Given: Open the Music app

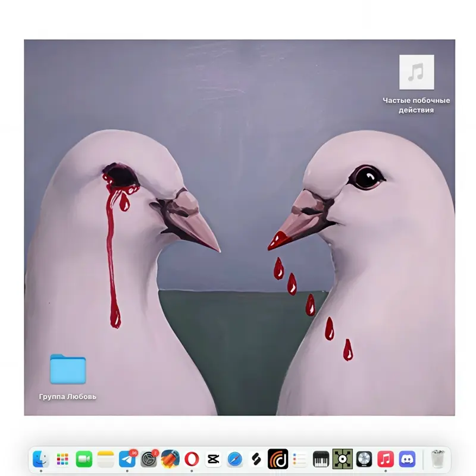Looking at the screenshot, I should click(x=386, y=459).
